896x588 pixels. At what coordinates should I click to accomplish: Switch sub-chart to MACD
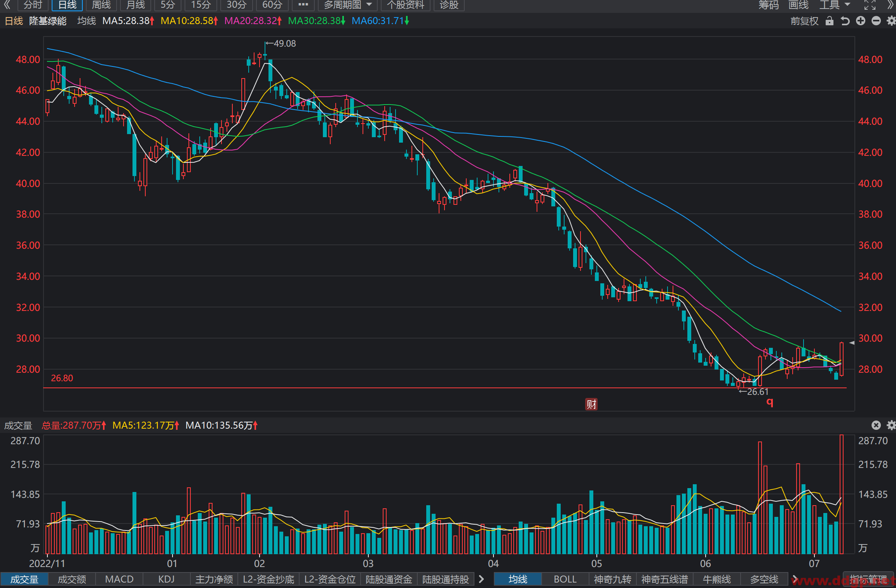pos(119,579)
